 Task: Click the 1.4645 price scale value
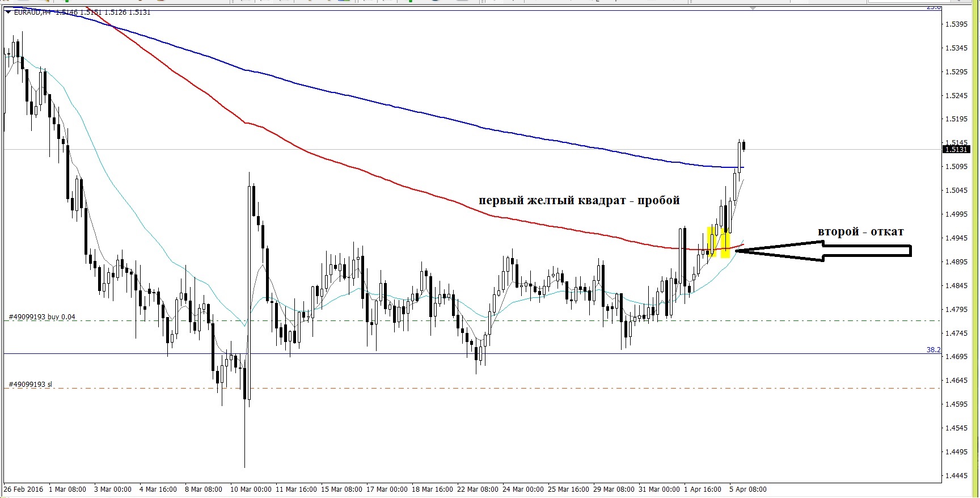pyautogui.click(x=956, y=381)
